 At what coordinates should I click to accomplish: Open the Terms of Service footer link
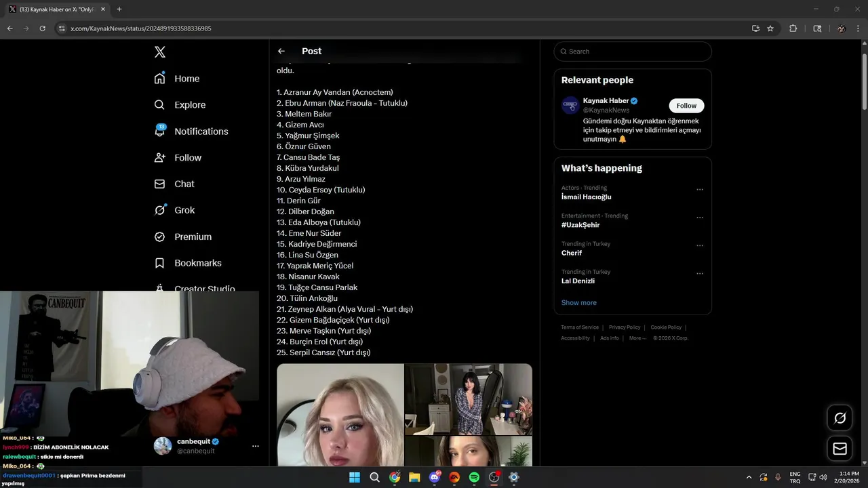tap(580, 327)
